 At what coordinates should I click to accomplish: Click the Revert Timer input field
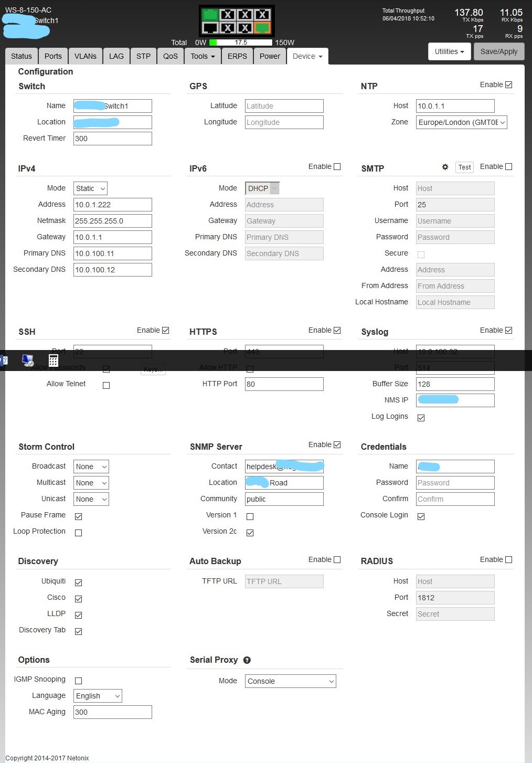(x=112, y=139)
